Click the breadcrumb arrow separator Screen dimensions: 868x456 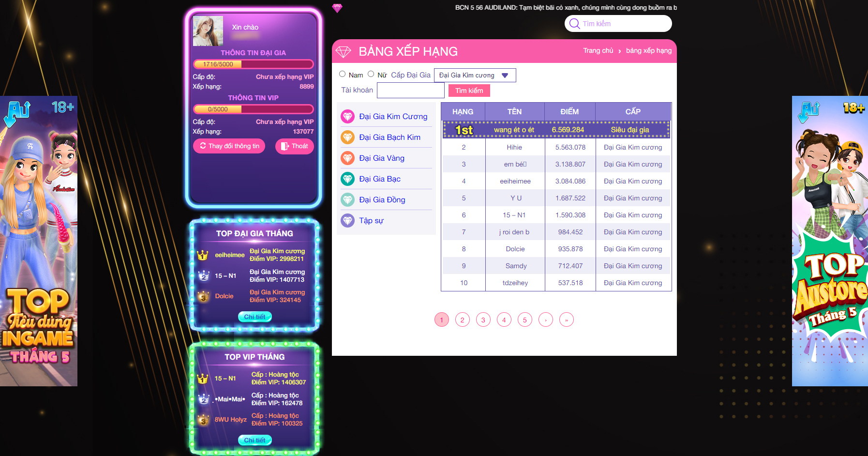click(x=620, y=51)
